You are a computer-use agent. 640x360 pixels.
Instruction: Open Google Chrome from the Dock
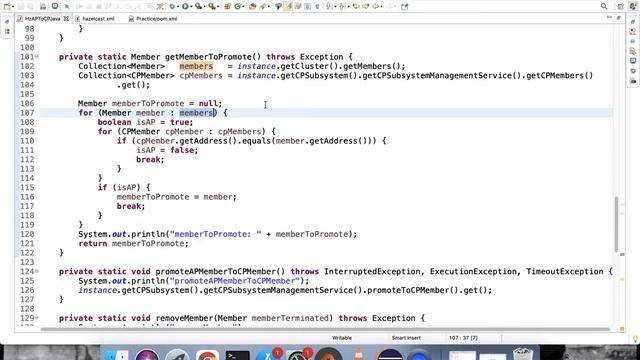pos(207,355)
